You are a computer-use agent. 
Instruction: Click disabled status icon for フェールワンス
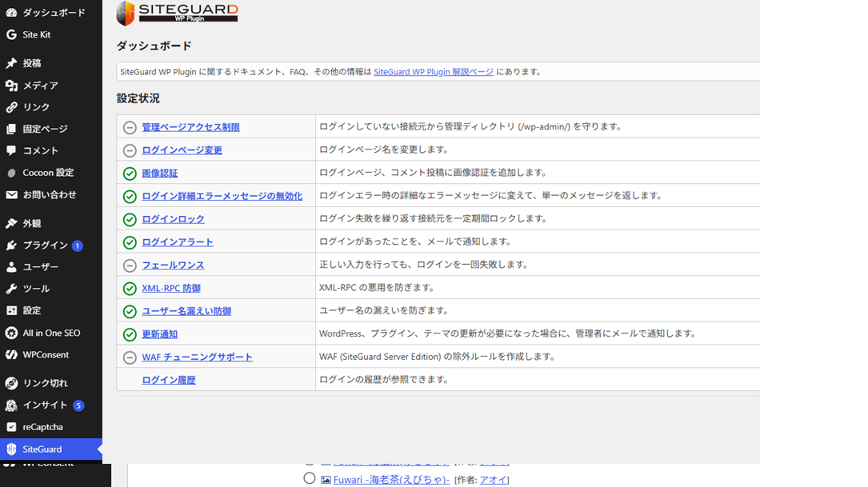[130, 265]
